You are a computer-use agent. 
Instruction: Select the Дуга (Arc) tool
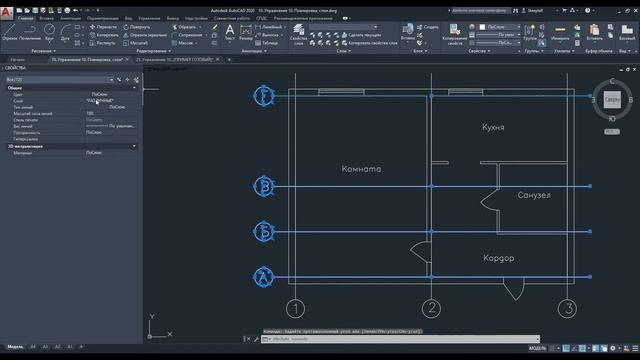65,32
